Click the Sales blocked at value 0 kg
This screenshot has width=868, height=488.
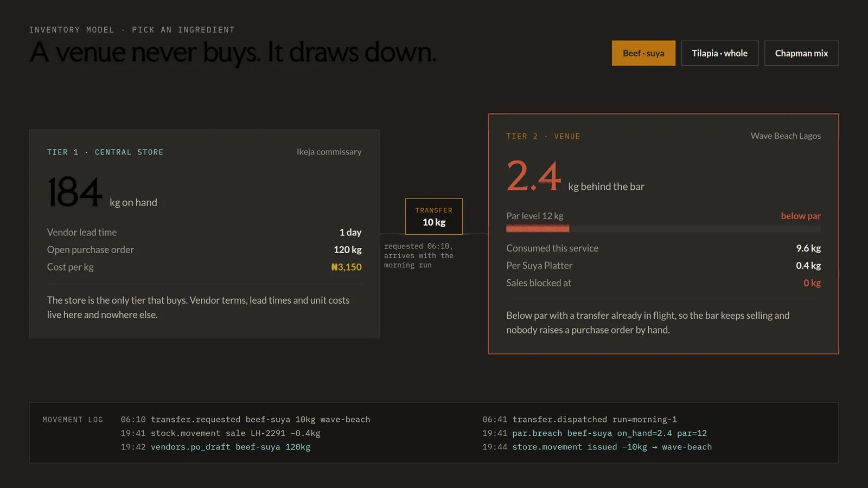812,282
